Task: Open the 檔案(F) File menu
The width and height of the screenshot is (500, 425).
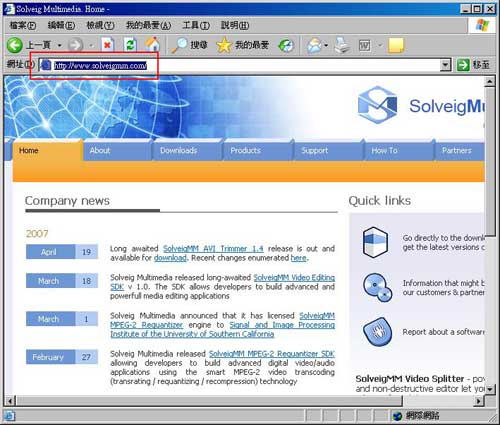Action: (23, 25)
